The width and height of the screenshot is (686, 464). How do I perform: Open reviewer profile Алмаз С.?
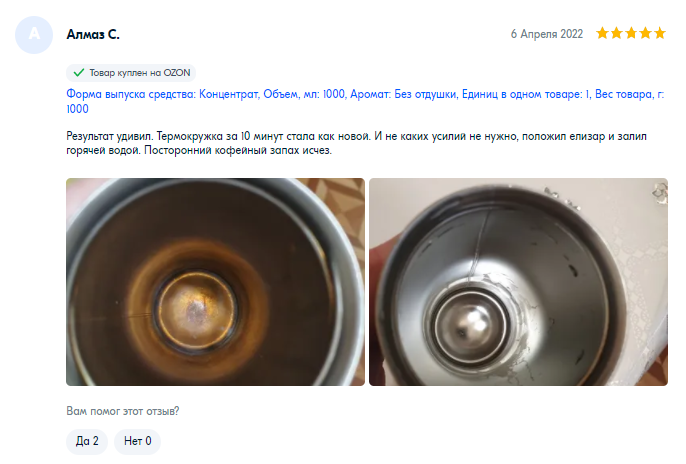pyautogui.click(x=93, y=34)
